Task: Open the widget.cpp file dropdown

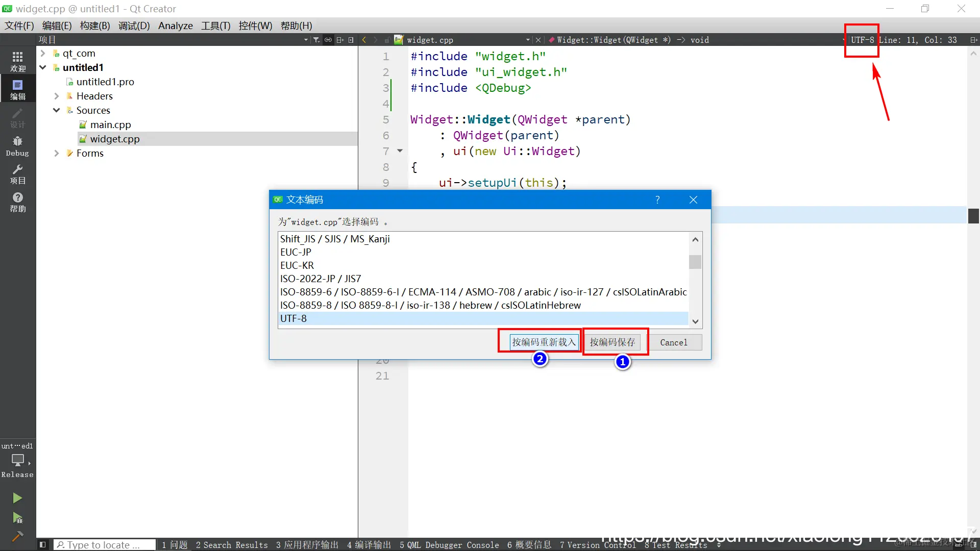Action: click(528, 40)
